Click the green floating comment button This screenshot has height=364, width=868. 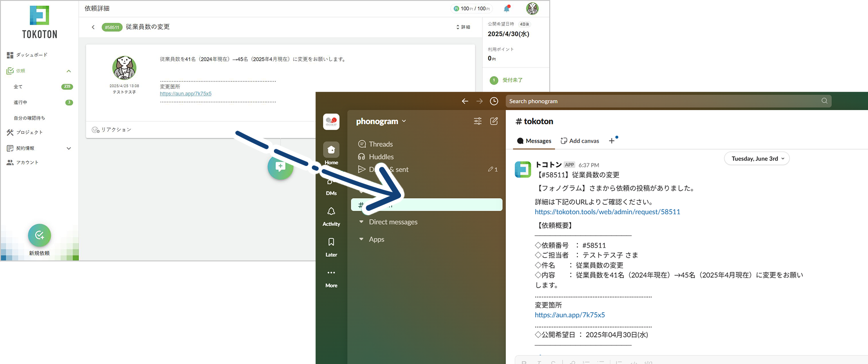[x=280, y=167]
